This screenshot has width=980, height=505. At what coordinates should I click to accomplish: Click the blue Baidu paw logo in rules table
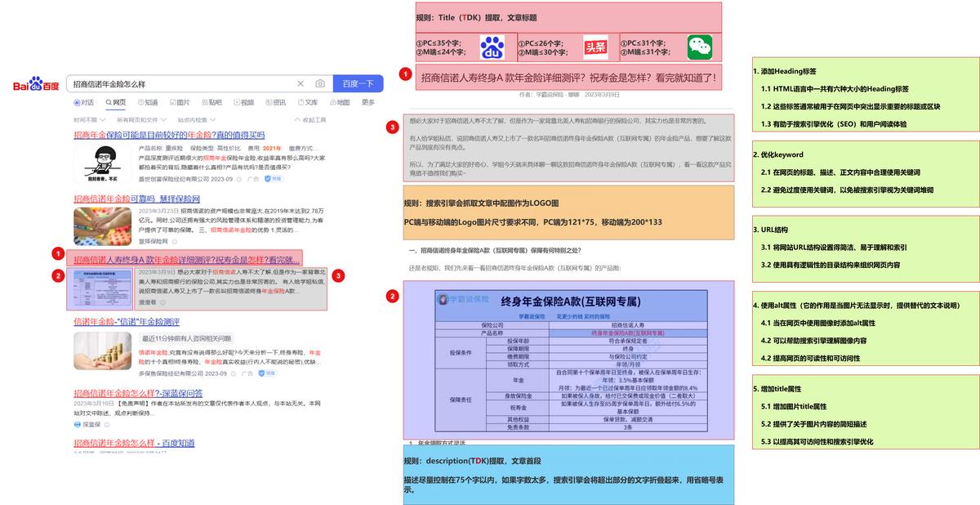[x=492, y=47]
